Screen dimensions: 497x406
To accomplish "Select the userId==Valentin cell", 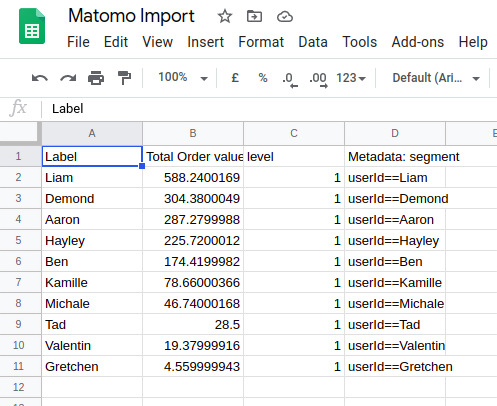I will pyautogui.click(x=395, y=345).
